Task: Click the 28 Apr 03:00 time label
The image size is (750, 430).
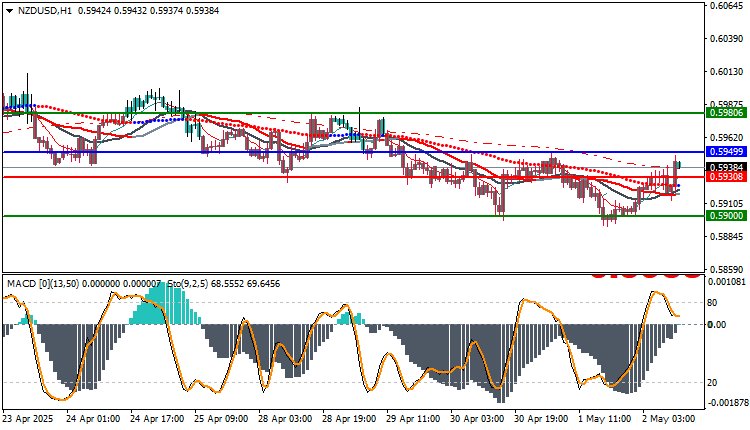Action: click(x=285, y=419)
